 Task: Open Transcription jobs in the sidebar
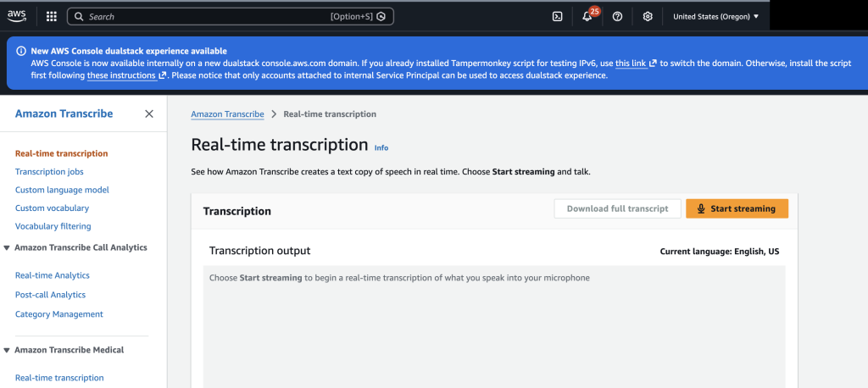[x=49, y=172]
